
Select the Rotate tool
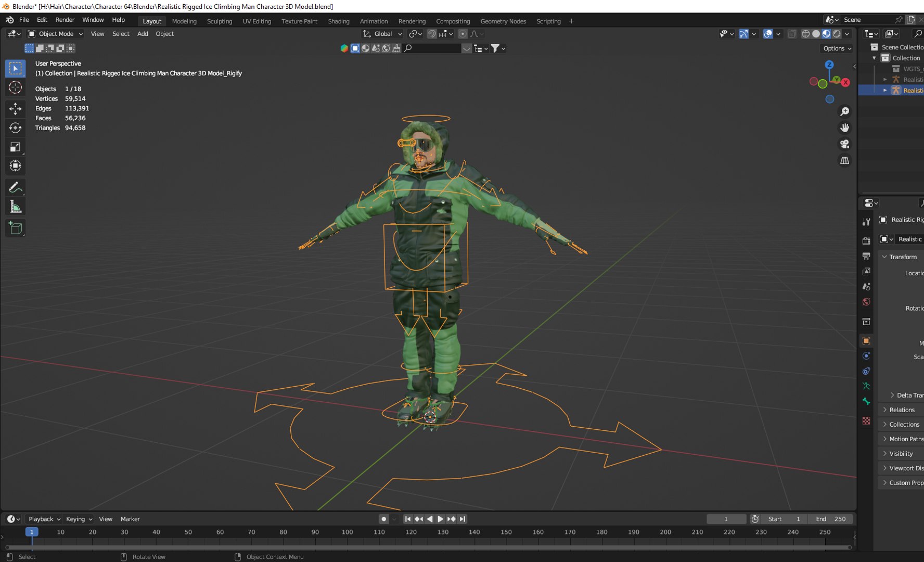click(15, 127)
